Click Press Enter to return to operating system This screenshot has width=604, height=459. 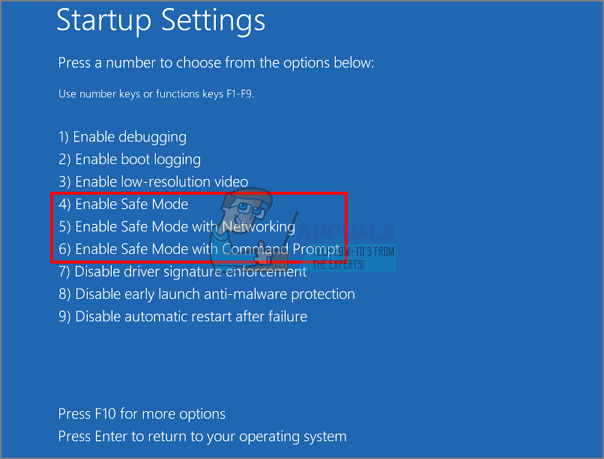tap(202, 436)
